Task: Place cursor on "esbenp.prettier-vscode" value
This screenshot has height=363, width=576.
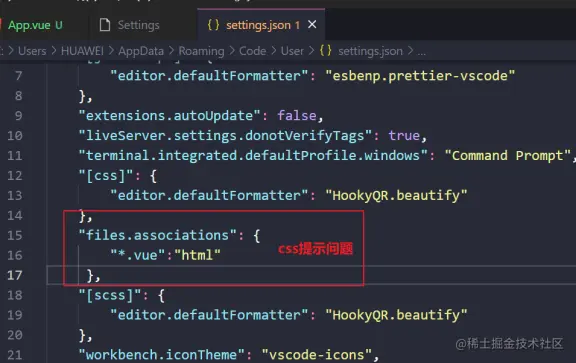Action: 420,76
